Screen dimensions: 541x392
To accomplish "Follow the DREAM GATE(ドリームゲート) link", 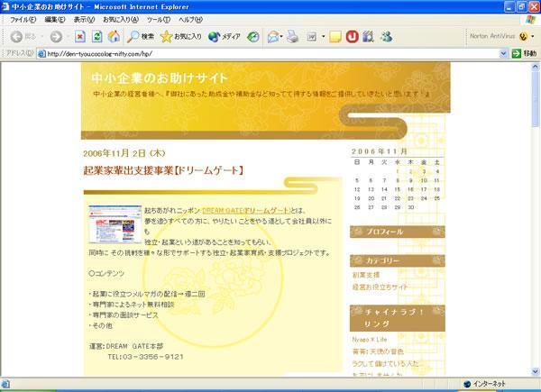I will coord(246,211).
